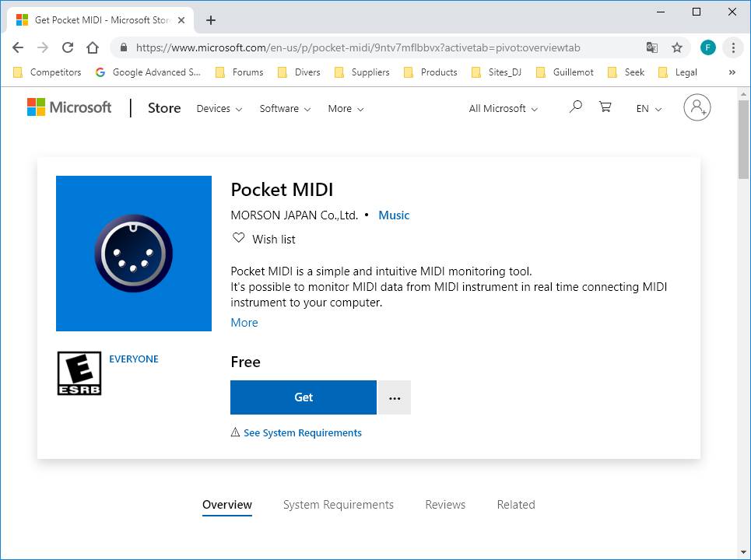
Task: Open the Divers bookmark folder
Action: click(x=299, y=72)
